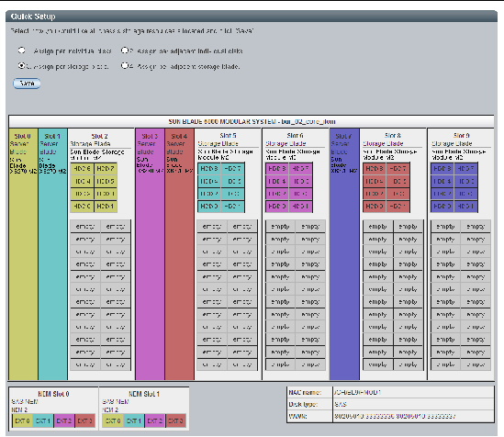Select magenta HDD 6 in Slot 6

point(277,169)
